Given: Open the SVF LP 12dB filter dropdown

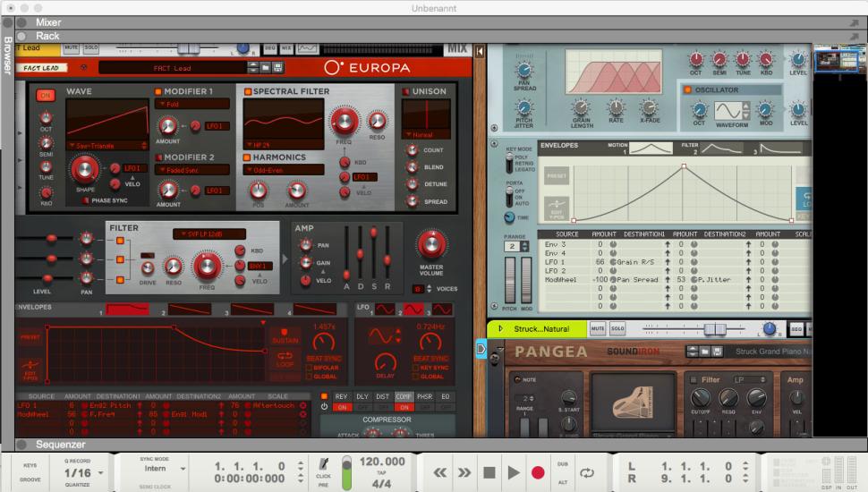Looking at the screenshot, I should 209,234.
